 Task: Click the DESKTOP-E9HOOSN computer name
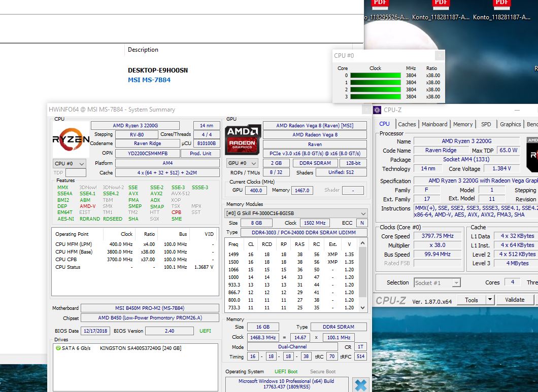click(x=158, y=70)
